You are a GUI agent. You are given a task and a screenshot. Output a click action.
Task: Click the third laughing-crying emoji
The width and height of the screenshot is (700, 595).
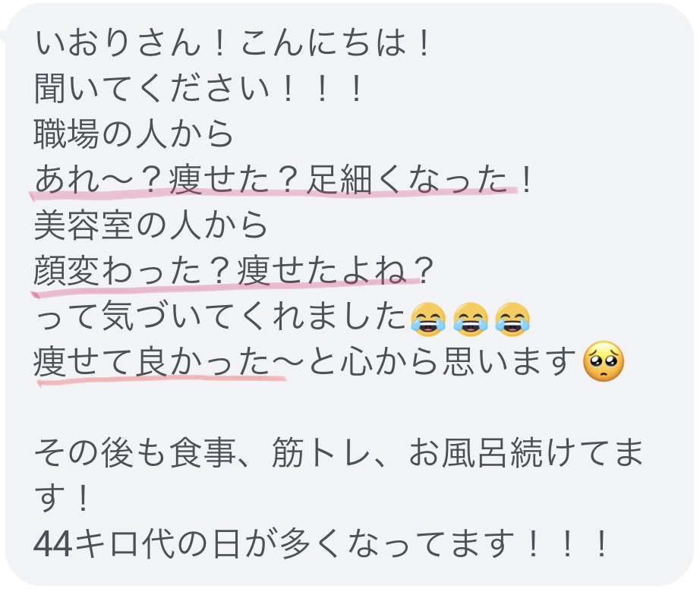[513, 319]
